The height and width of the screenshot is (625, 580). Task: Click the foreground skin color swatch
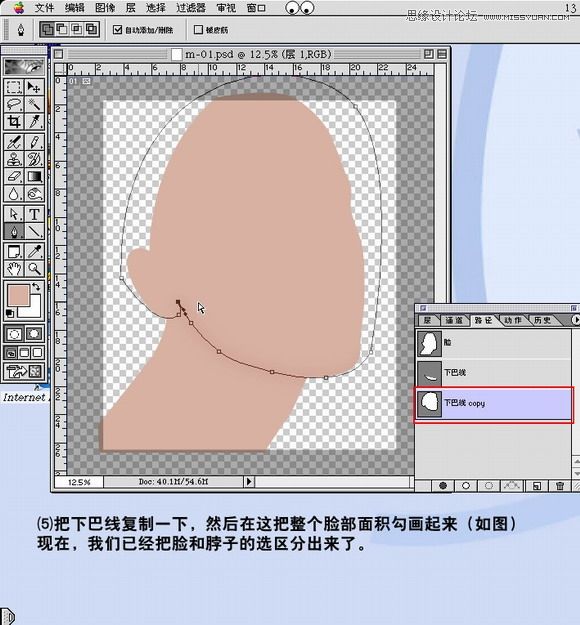click(18, 295)
